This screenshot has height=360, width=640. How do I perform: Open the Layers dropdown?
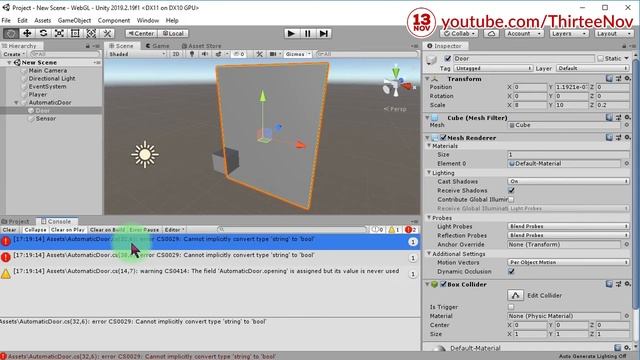569,33
